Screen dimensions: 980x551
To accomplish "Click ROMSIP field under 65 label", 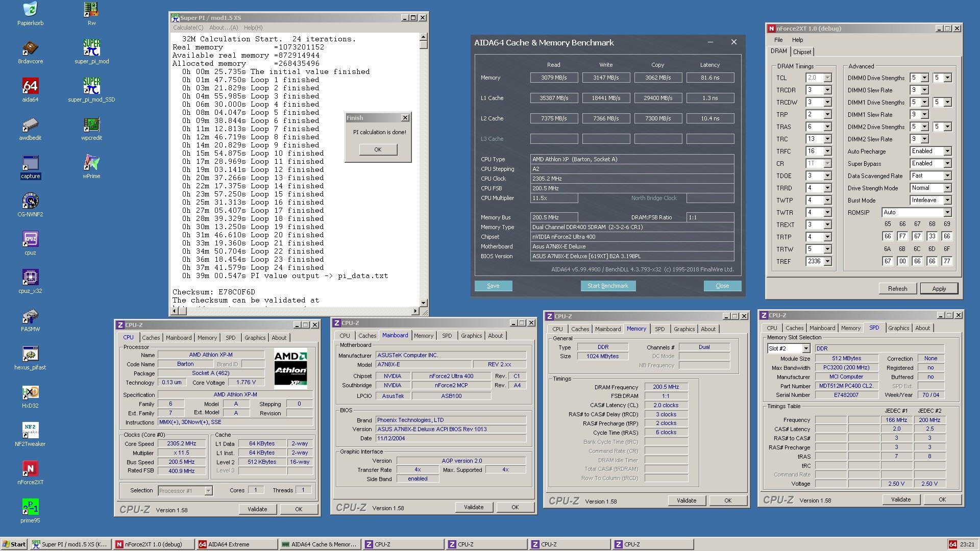I will pyautogui.click(x=888, y=236).
